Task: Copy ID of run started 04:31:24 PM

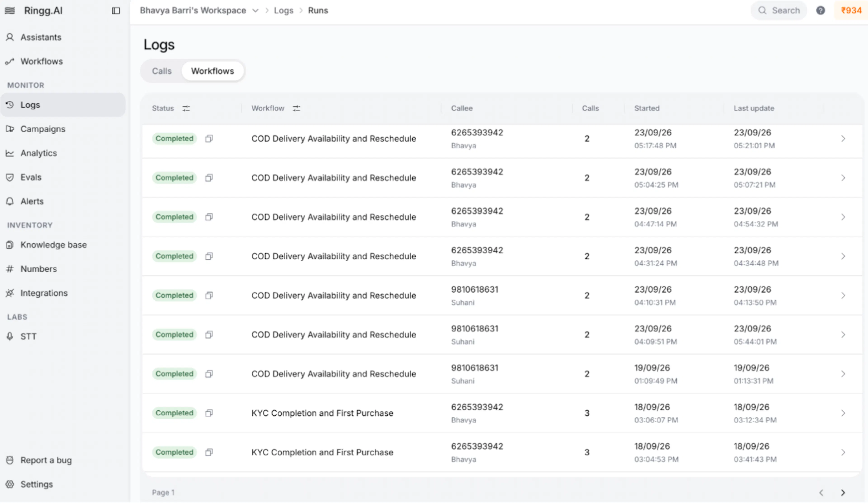Action: click(209, 257)
